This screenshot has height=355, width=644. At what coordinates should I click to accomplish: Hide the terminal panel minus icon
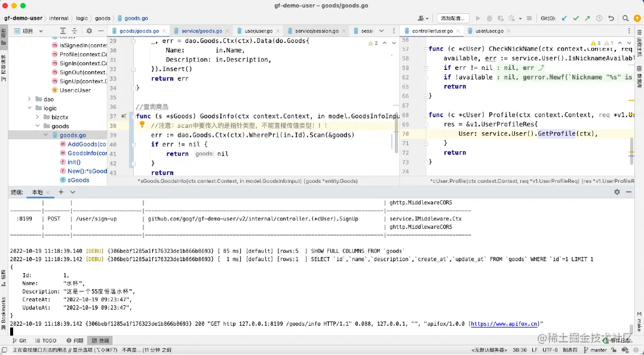[629, 192]
